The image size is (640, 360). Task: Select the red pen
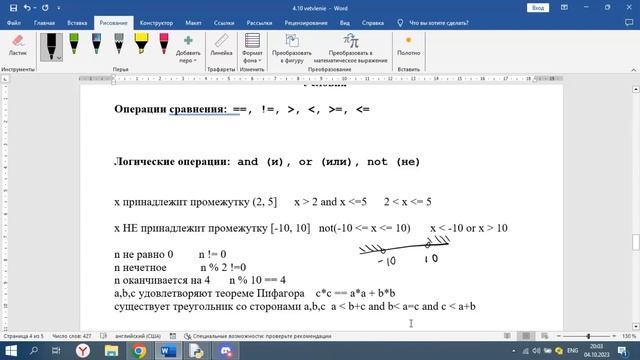click(x=164, y=44)
